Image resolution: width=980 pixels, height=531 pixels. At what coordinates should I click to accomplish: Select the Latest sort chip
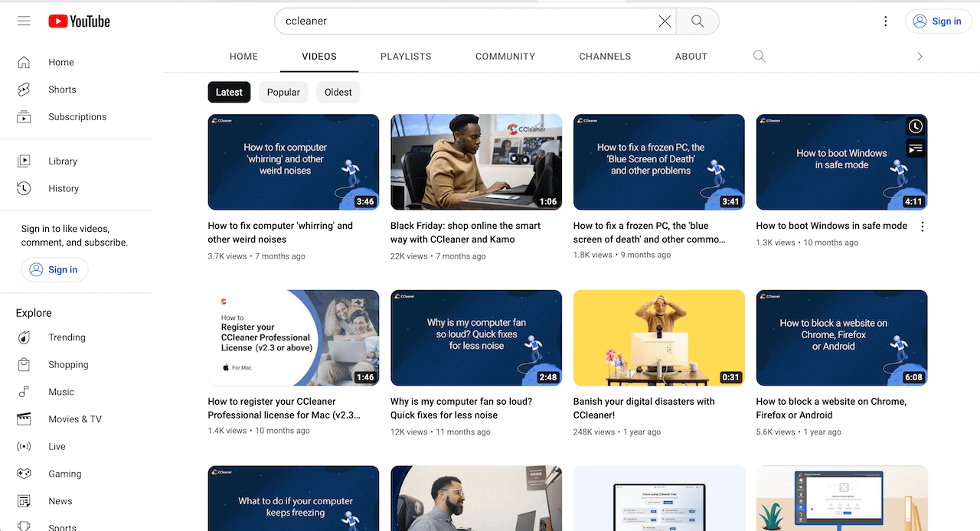click(229, 92)
